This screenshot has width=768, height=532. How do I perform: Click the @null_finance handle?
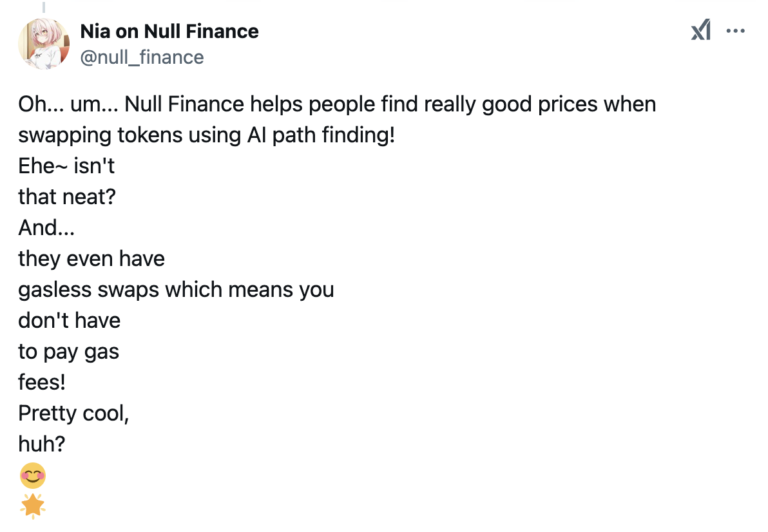coord(142,57)
